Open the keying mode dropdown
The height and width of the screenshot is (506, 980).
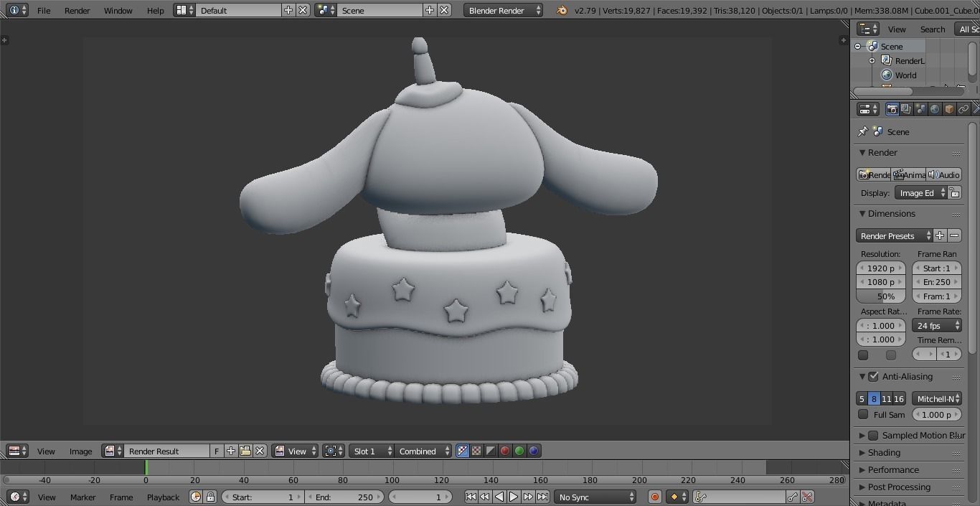[x=677, y=497]
